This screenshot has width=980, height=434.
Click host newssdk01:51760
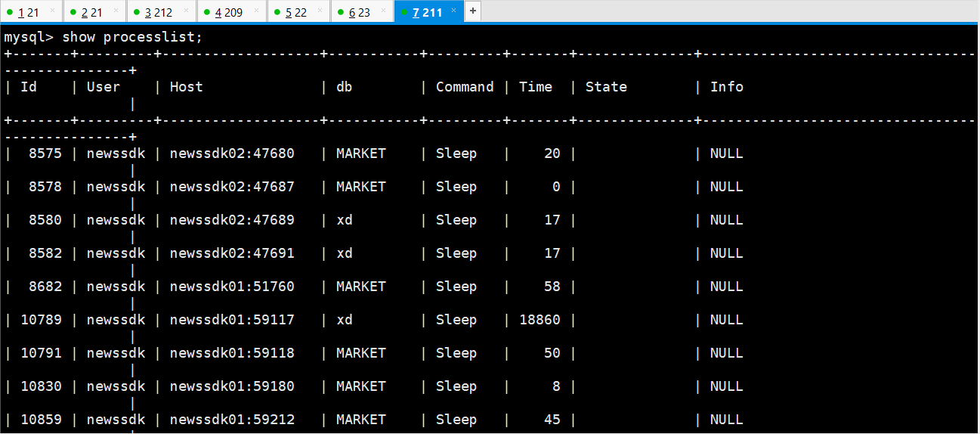pyautogui.click(x=232, y=287)
